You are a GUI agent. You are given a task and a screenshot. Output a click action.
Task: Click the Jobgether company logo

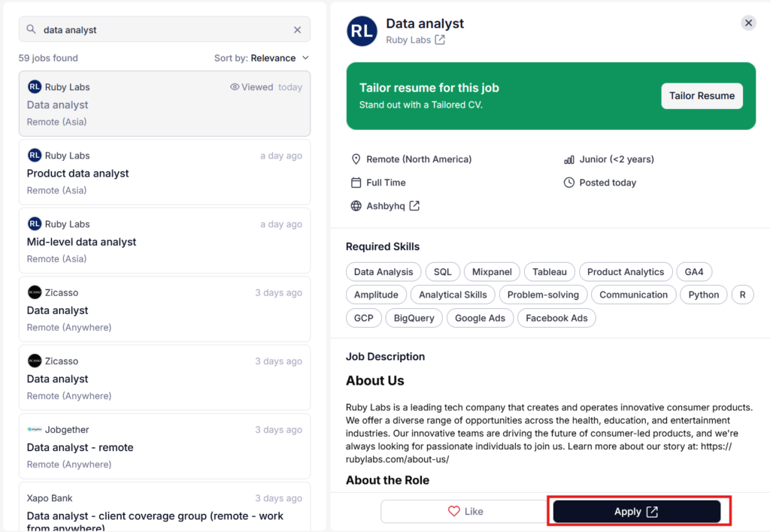click(35, 430)
